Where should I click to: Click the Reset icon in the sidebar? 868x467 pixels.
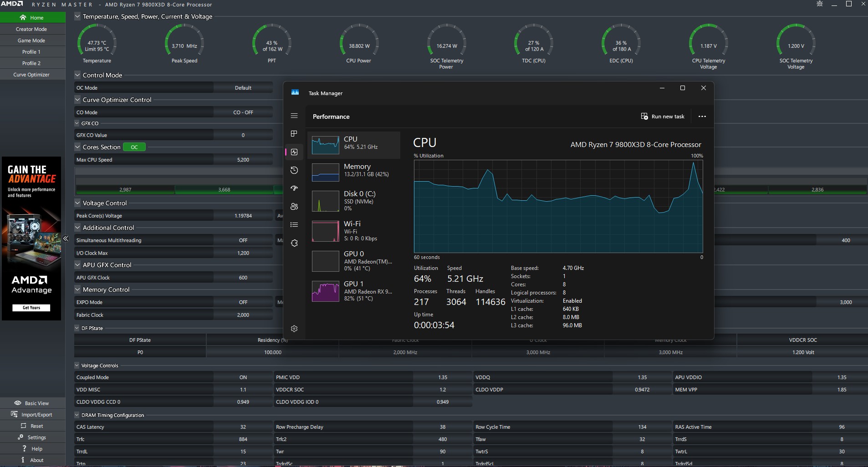point(23,426)
